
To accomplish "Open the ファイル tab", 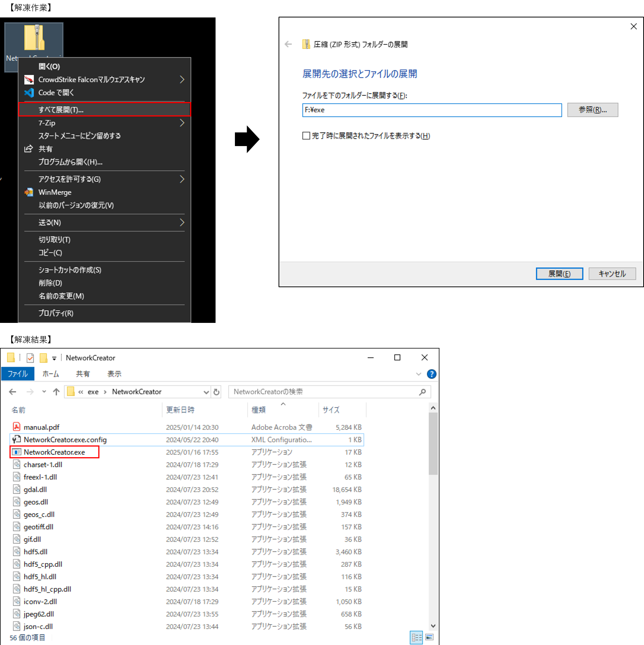I will [x=17, y=374].
